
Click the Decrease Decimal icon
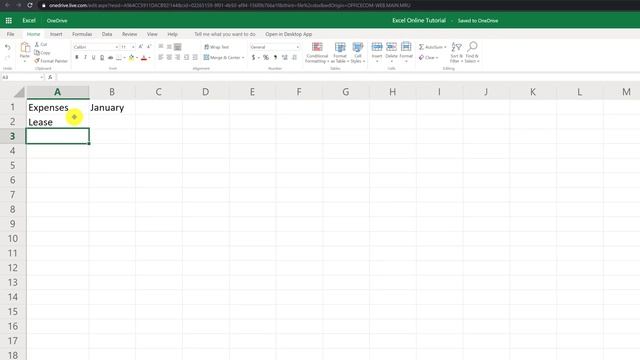294,58
